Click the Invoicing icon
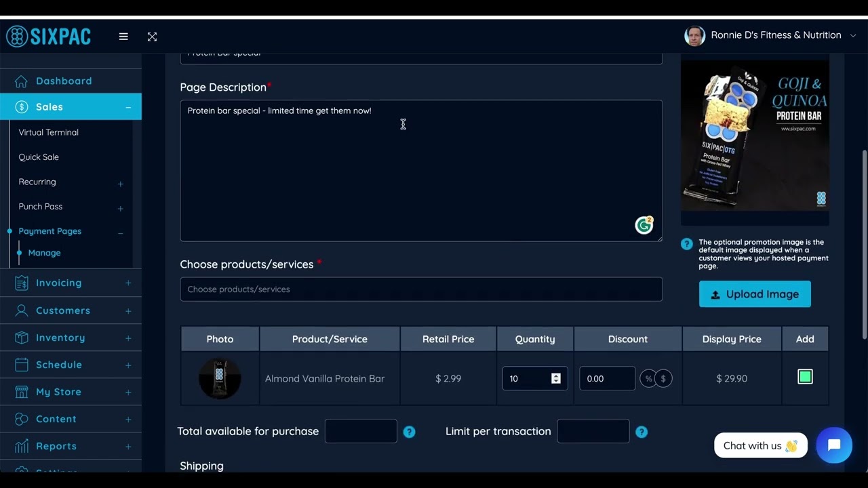Image resolution: width=868 pixels, height=488 pixels. 22,283
